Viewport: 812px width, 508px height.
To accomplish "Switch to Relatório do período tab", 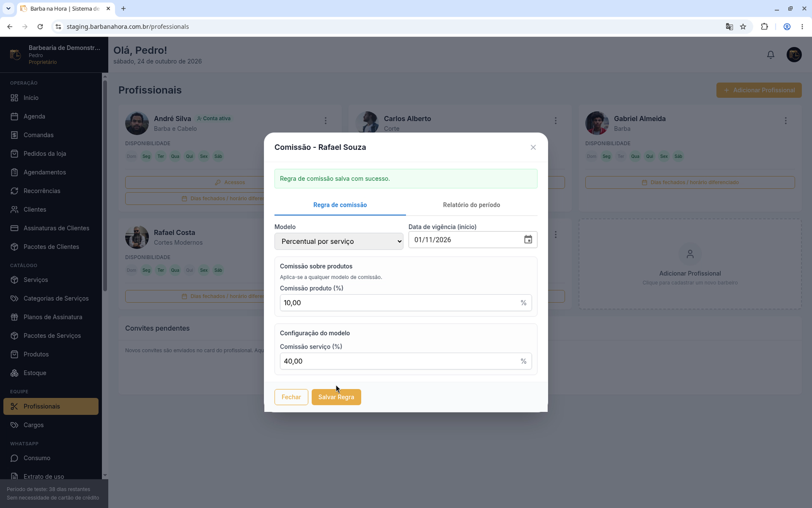I will [471, 205].
